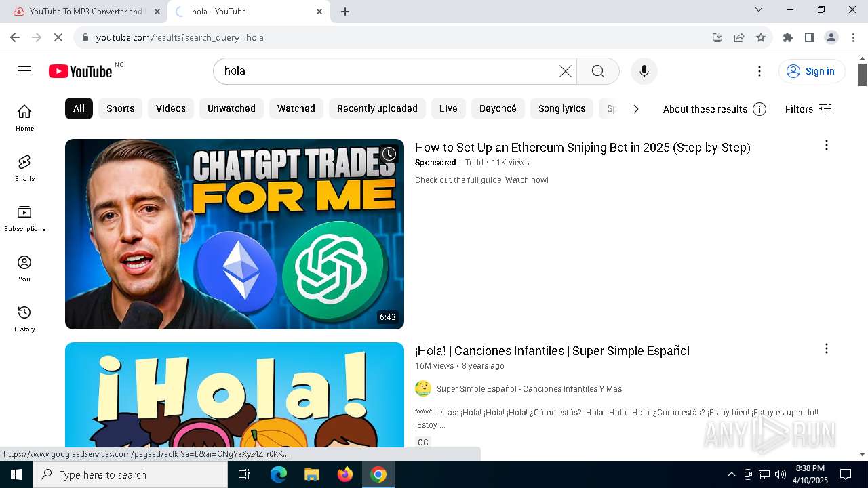Screen dimensions: 868x488
Task: Open 'How to Set Up an Ethereum Sniping Bot' title
Action: [x=583, y=148]
